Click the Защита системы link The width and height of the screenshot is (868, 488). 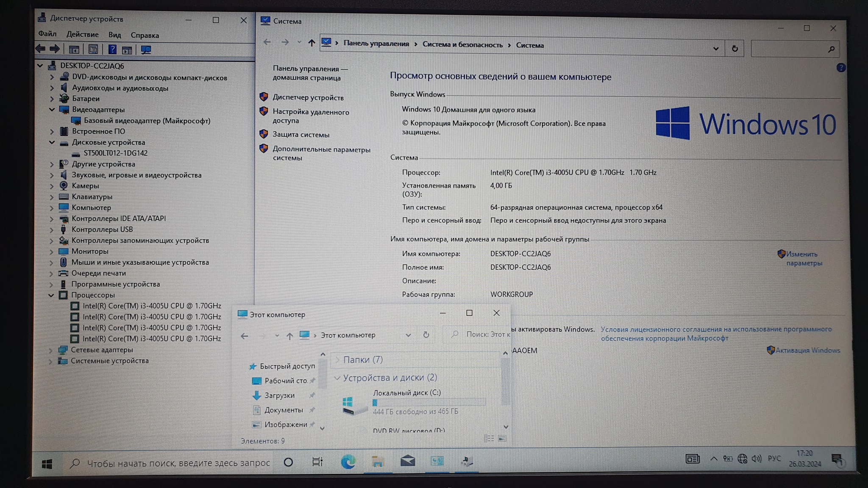click(x=300, y=135)
